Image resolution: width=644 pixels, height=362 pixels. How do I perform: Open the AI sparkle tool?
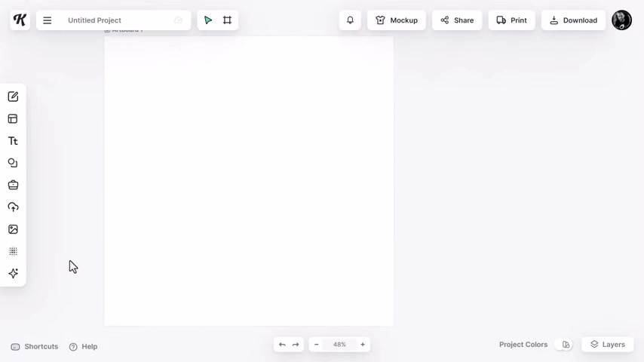pyautogui.click(x=13, y=273)
